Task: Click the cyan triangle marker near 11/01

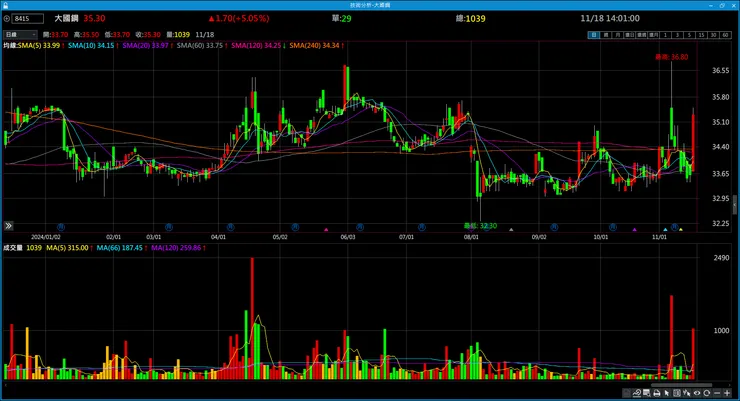Action: click(665, 230)
